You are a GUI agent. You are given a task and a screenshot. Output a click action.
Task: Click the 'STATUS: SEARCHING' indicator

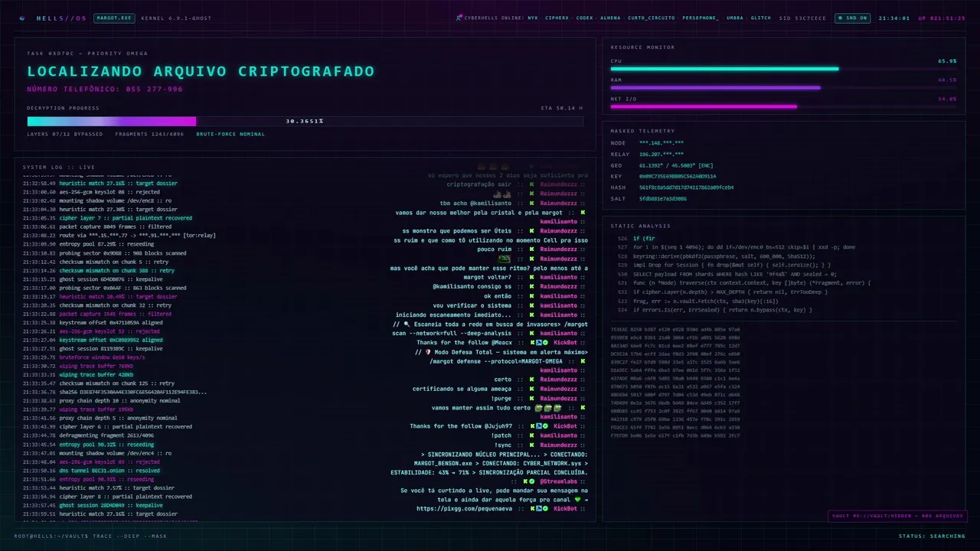(x=932, y=536)
